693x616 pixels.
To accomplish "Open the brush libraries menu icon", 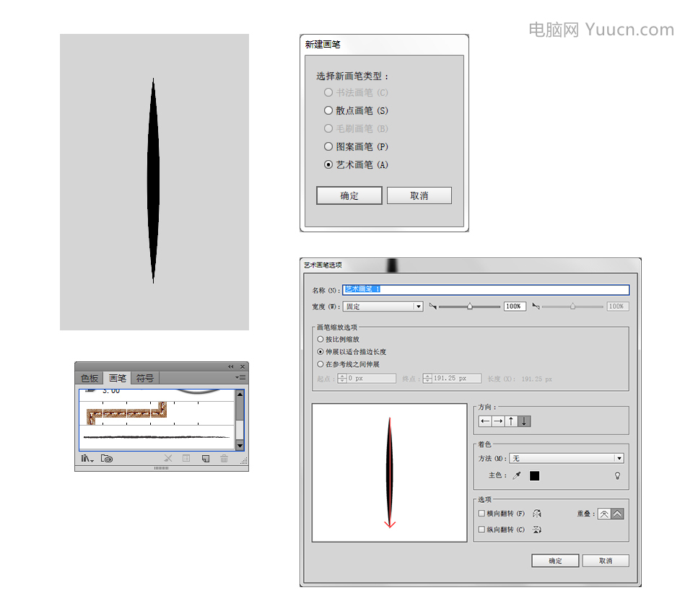I will [x=87, y=459].
